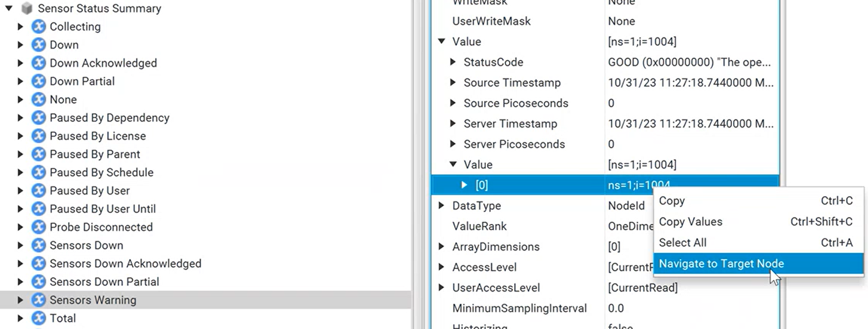Click the Paused By License node icon

pyautogui.click(x=39, y=136)
